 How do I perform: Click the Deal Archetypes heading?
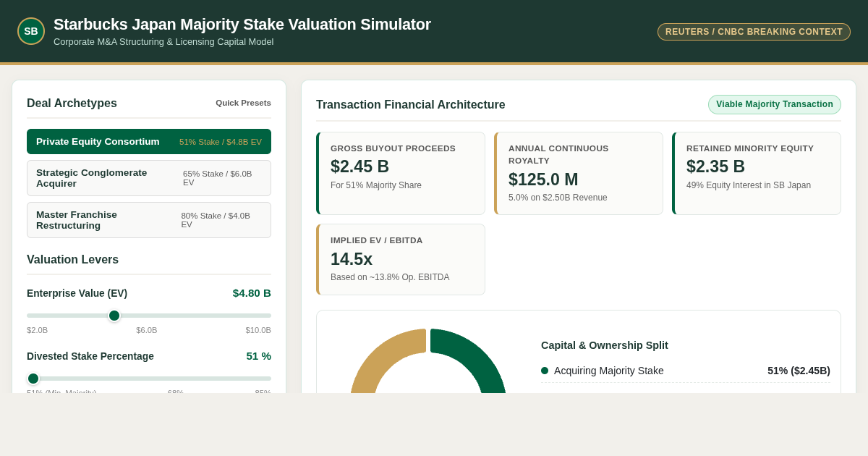72,104
